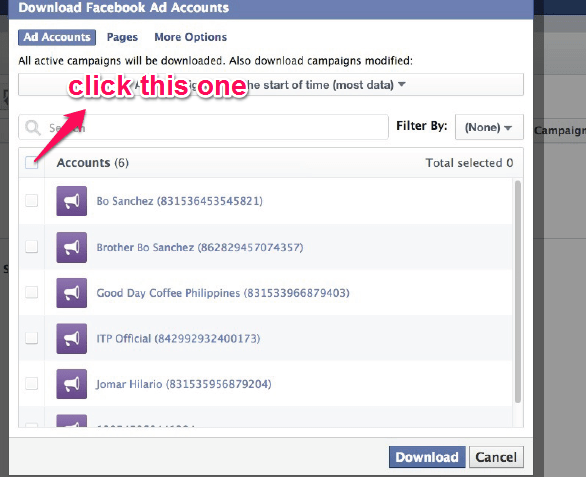This screenshot has width=586, height=477.
Task: Click the Filter By: label
Action: click(422, 126)
